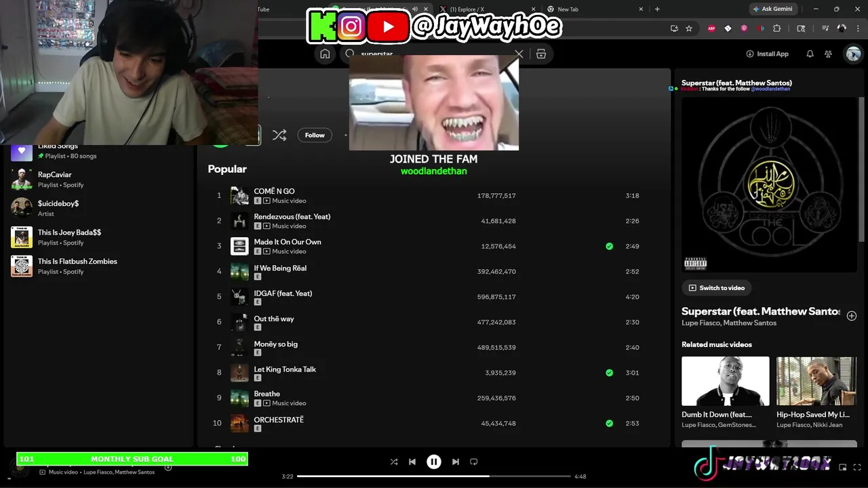
Task: Mute the Spotify tab speaker icon
Action: pos(415,9)
